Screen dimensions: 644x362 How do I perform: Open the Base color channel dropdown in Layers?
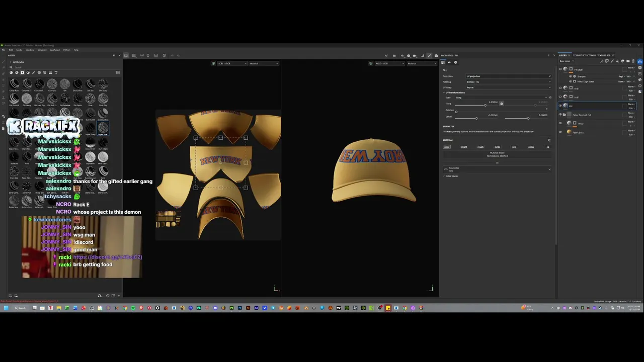pos(567,61)
